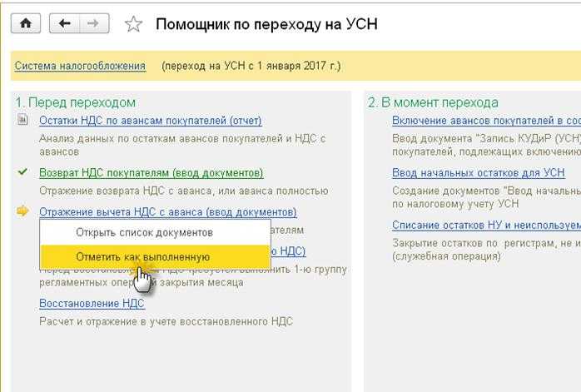Click the report icon beside Остатки НДС
This screenshot has height=392, width=581.
(22, 119)
